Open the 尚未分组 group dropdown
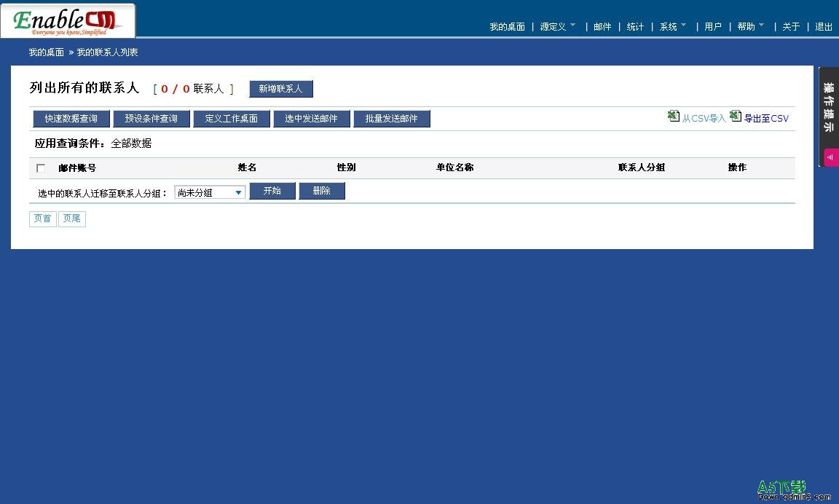This screenshot has width=839, height=504. coord(210,192)
